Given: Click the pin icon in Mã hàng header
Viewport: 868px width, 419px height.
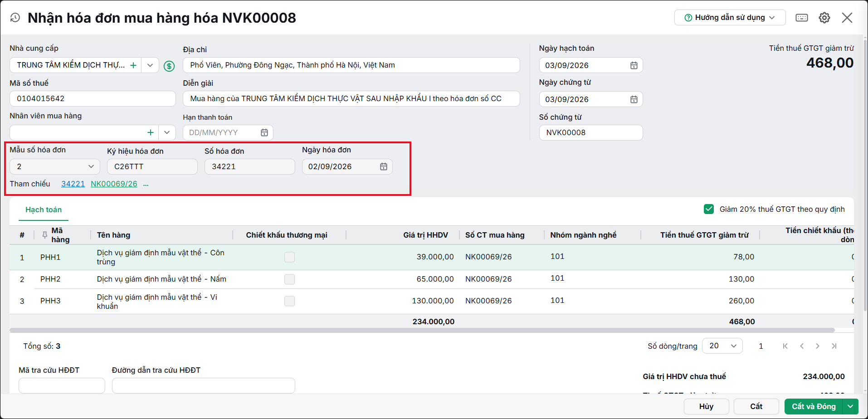Looking at the screenshot, I should (x=44, y=235).
